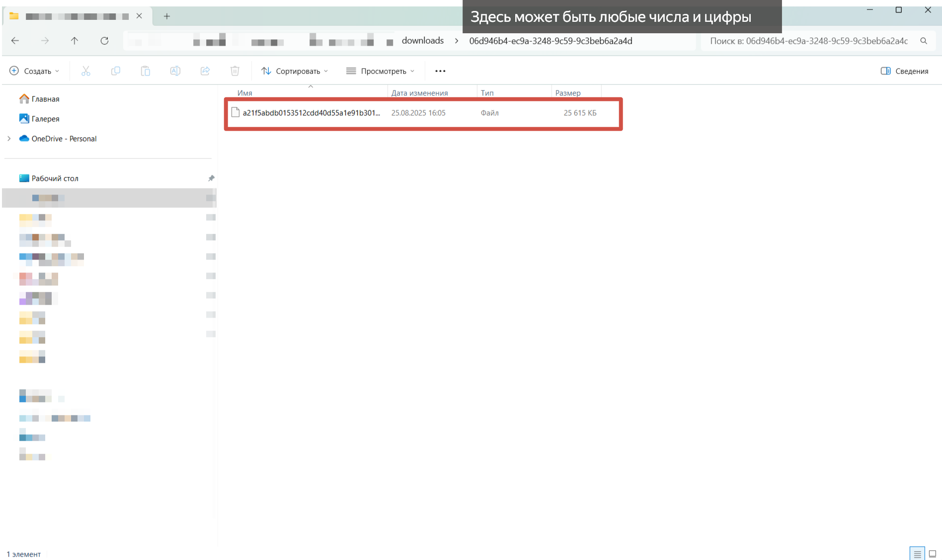This screenshot has height=560, width=942.
Task: Refresh the current folder view
Action: point(104,41)
